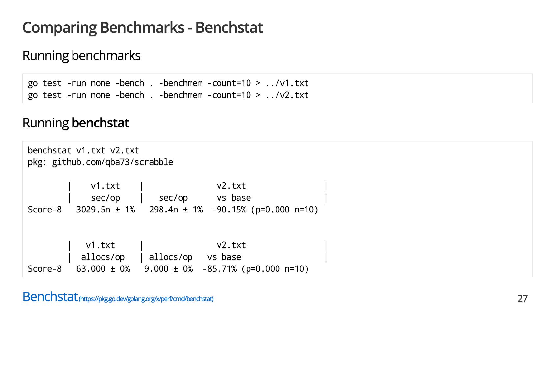Click the 298.4n ± 1% sec/op value

point(176,210)
